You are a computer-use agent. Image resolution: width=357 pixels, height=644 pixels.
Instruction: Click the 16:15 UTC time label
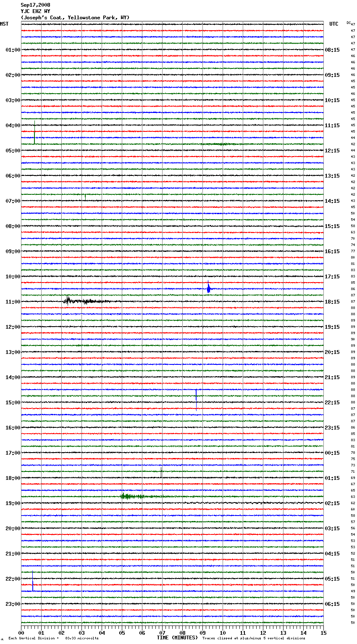click(332, 251)
